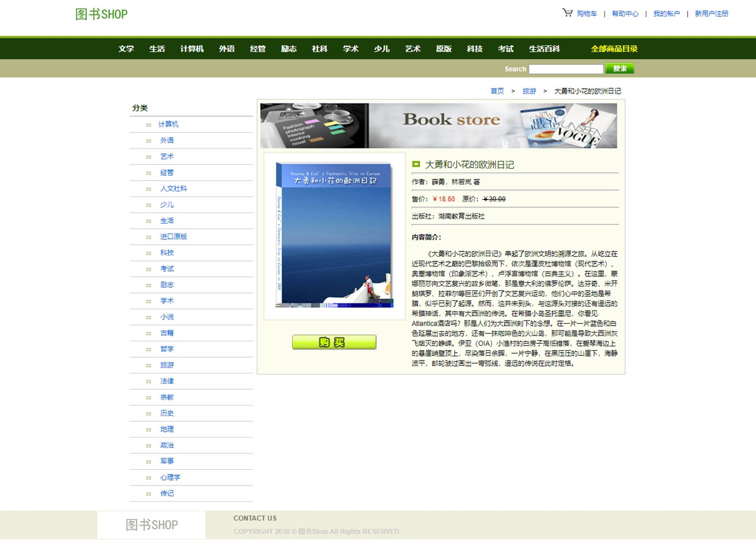The image size is (756, 556).
Task: Click the book title 大勇和小花的欧洲日记 heading
Action: pos(469,165)
